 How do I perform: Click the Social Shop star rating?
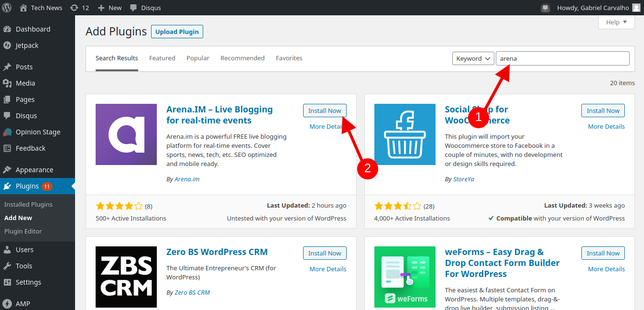(398, 206)
